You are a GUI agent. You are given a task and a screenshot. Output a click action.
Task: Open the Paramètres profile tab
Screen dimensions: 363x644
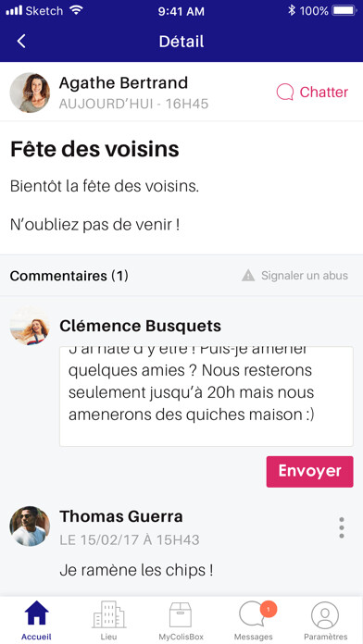tap(325, 620)
